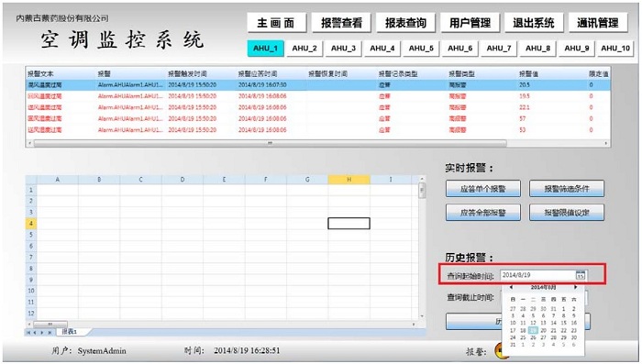The width and height of the screenshot is (642, 364).
Task: Go to next month in calendar popup
Action: pos(575,287)
